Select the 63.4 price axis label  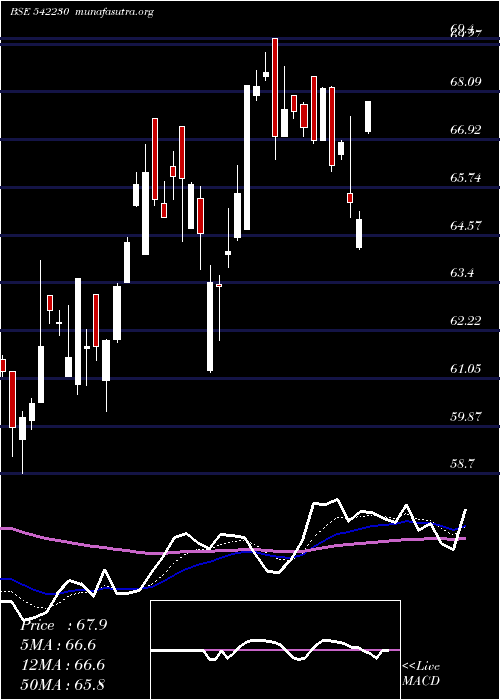pyautogui.click(x=462, y=272)
